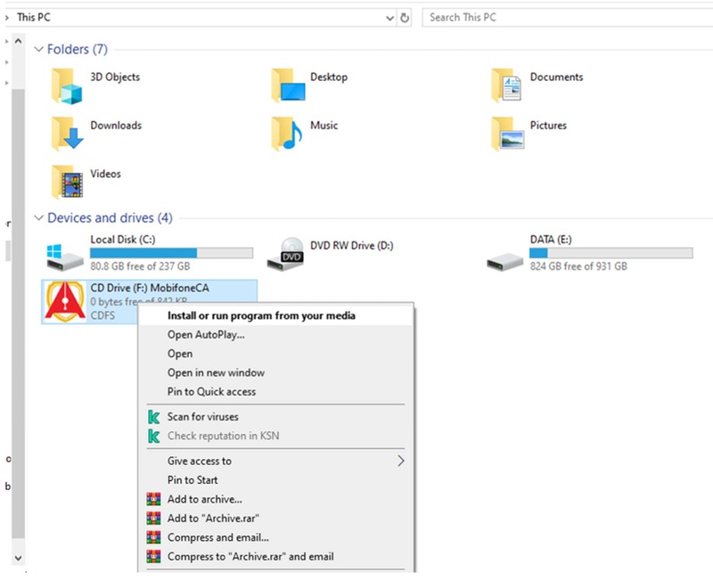Choose Open in the context menu
The width and height of the screenshot is (713, 588).
276,354
